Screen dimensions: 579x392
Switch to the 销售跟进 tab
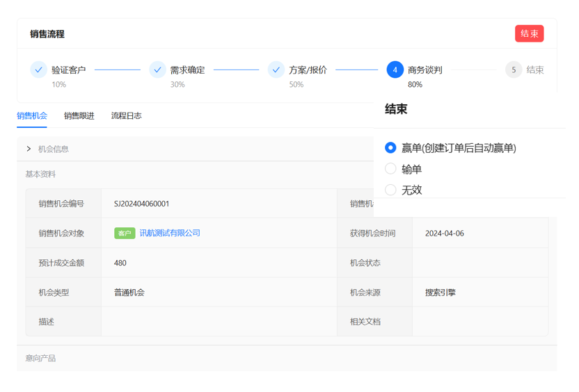pos(79,116)
